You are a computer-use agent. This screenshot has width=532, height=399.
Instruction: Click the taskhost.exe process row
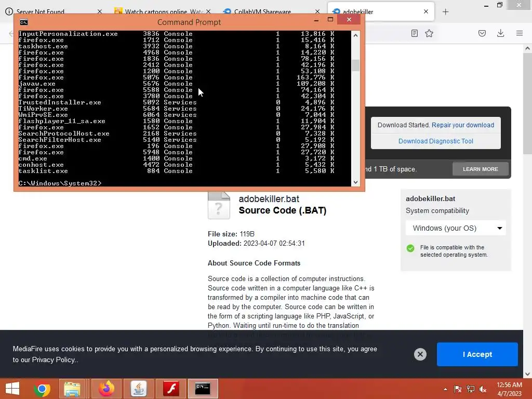(x=177, y=46)
